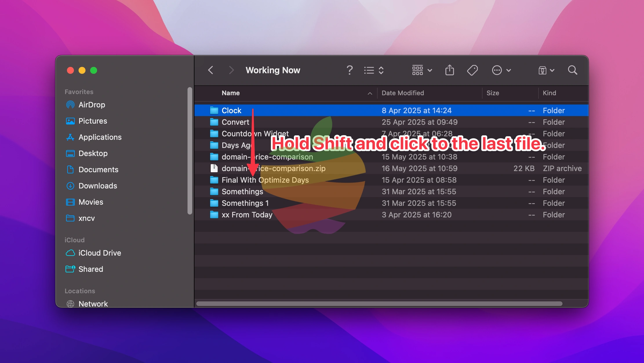644x363 pixels.
Task: Click the Edit Tags icon
Action: 472,70
